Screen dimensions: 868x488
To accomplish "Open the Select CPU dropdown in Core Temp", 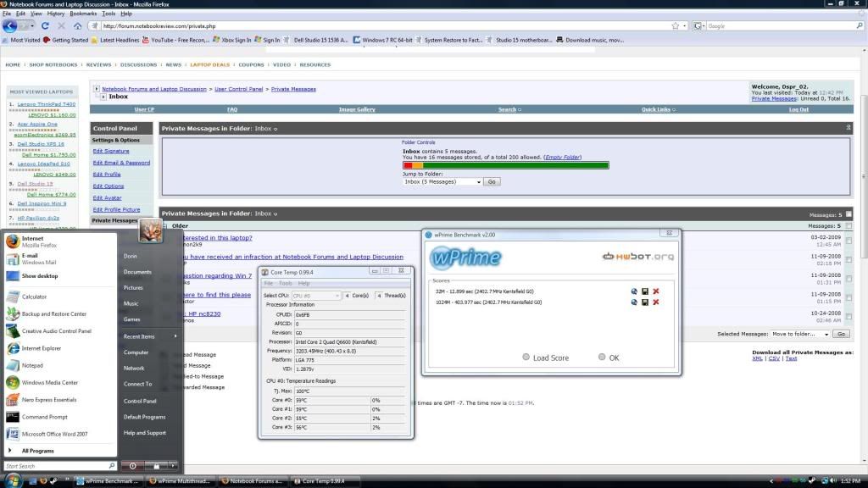I will [x=316, y=296].
